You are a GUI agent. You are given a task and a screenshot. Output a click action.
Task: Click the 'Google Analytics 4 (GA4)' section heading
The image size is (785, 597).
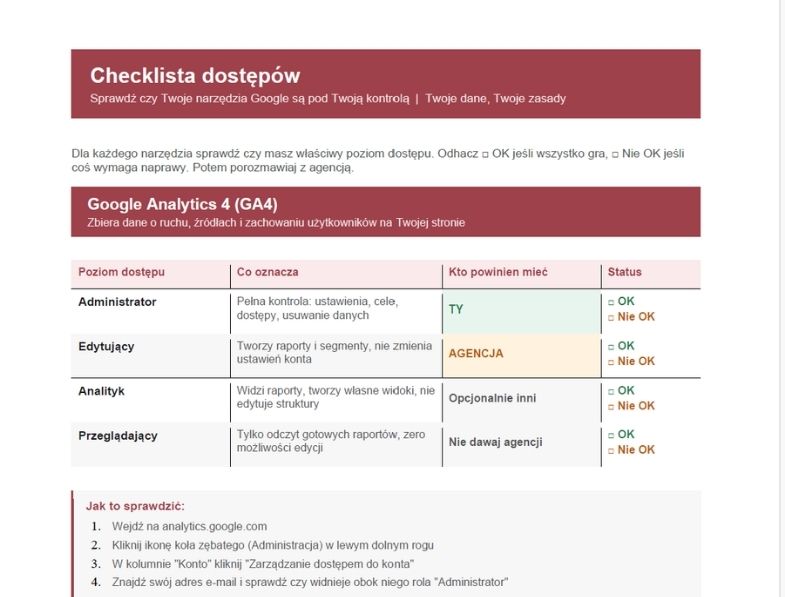(x=182, y=204)
